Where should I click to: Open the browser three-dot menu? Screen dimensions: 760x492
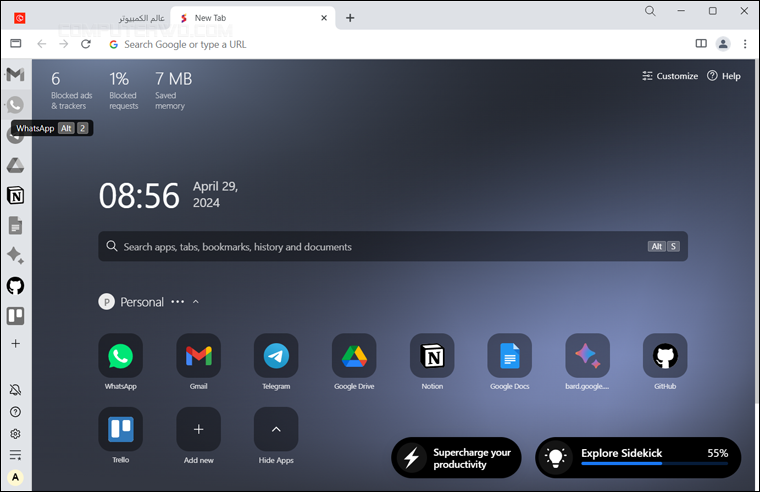pyautogui.click(x=745, y=44)
